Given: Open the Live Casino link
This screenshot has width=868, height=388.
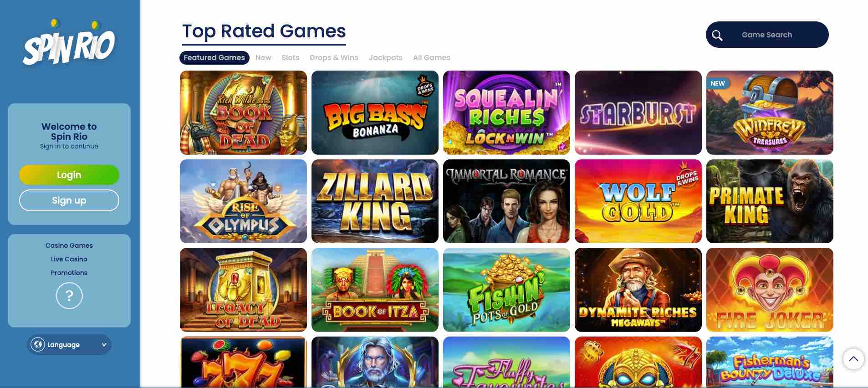Looking at the screenshot, I should 69,259.
